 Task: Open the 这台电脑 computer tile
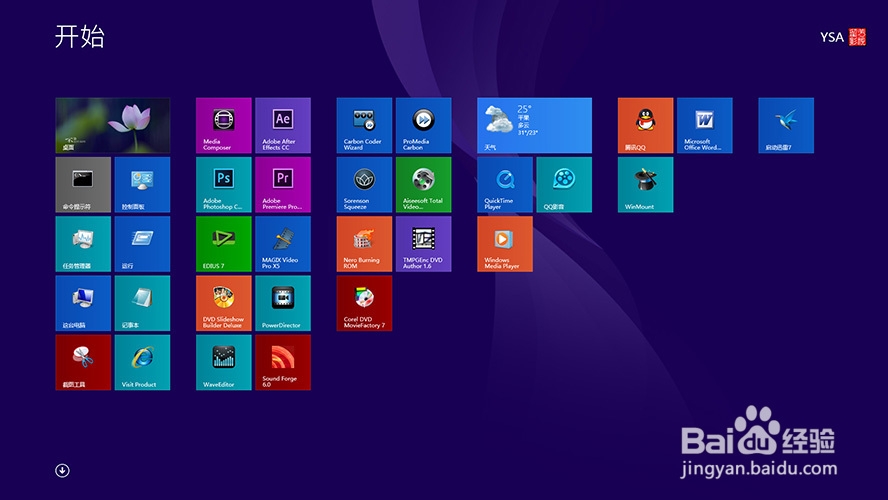83,303
